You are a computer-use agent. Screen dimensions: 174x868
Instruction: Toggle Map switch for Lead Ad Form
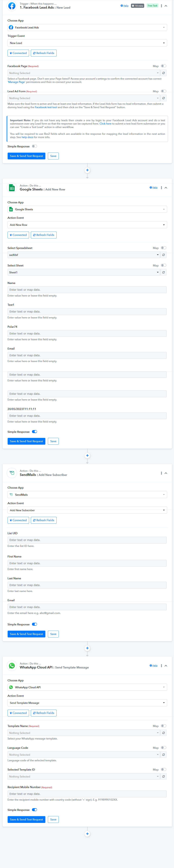164,91
